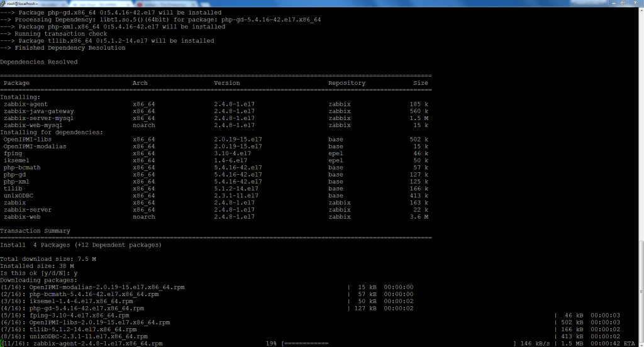Select the 'Dependencies Resolved' line
The width and height of the screenshot is (644, 347).
[38, 62]
